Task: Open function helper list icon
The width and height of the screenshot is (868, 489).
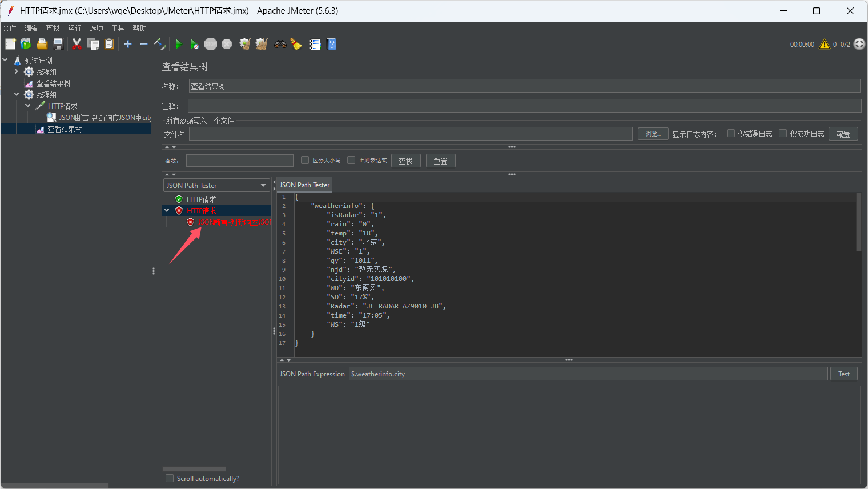Action: point(315,44)
